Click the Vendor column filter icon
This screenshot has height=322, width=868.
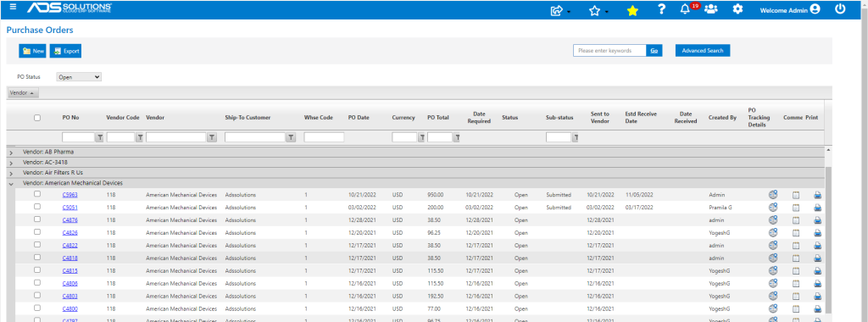[211, 137]
